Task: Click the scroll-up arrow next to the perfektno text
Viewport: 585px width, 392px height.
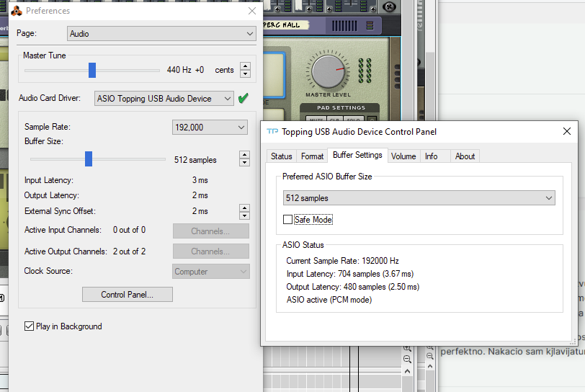Action: [x=430, y=367]
